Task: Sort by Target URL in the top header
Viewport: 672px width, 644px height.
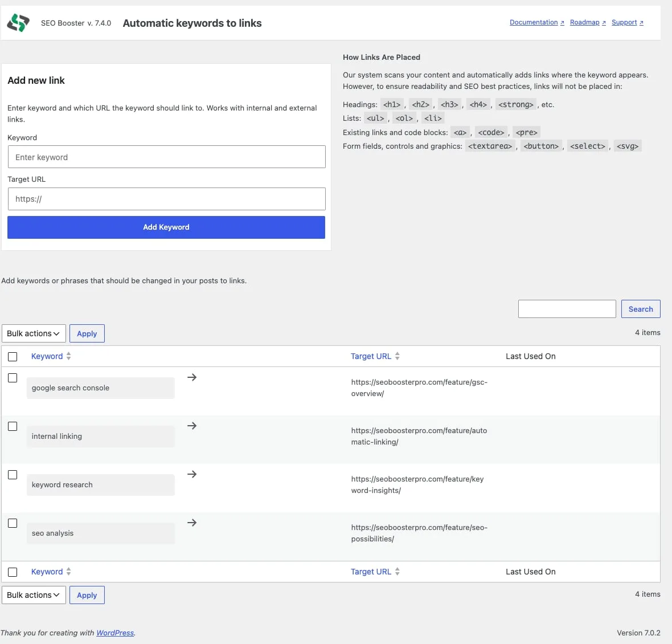Action: click(371, 356)
